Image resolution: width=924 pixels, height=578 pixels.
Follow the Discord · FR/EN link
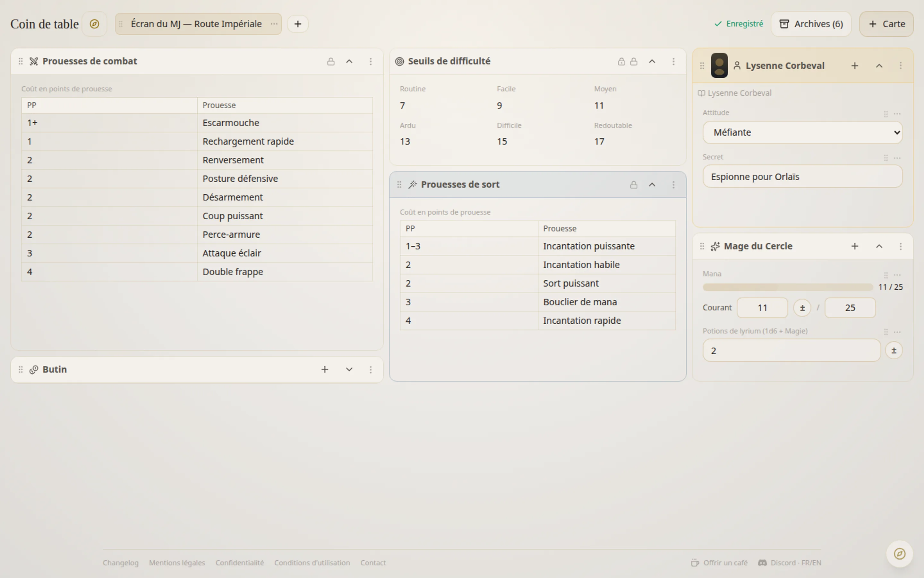point(790,563)
